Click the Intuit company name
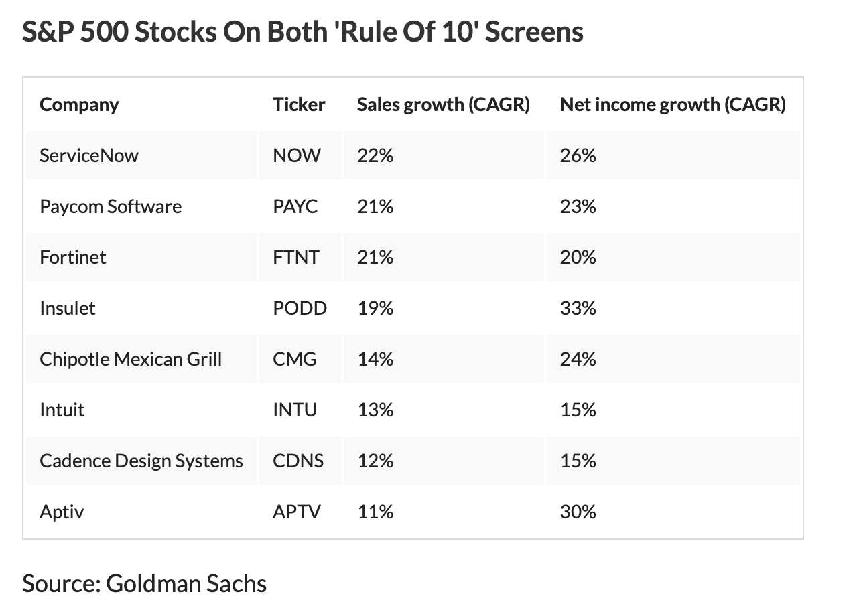859x616 pixels. [x=62, y=410]
